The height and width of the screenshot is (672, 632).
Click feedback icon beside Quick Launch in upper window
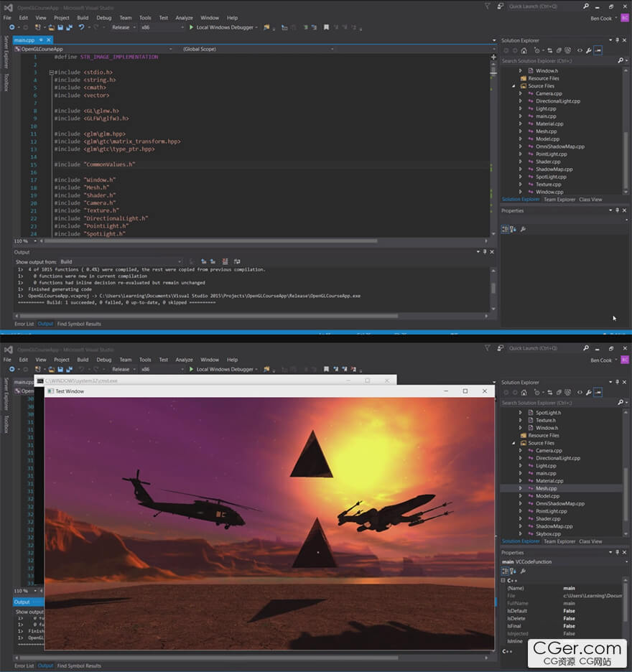pos(500,6)
